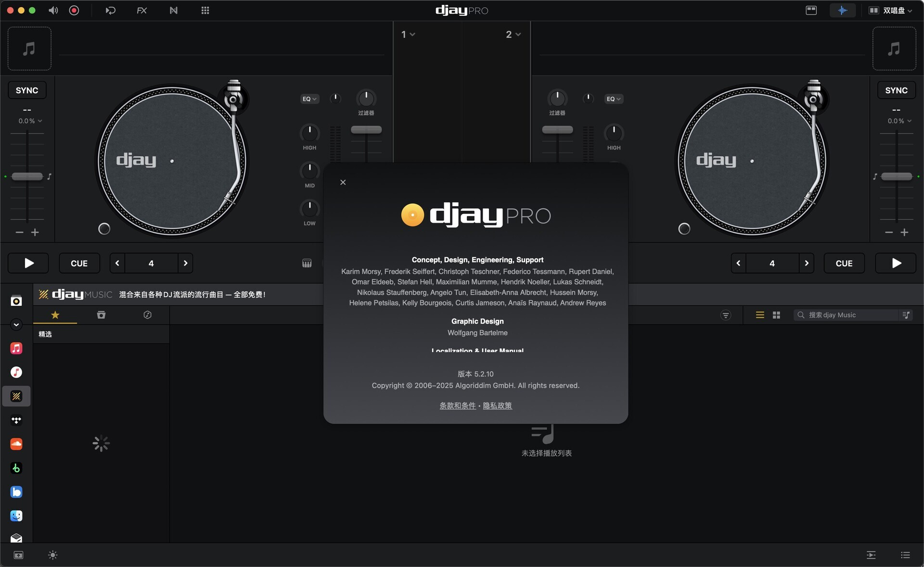Image resolution: width=924 pixels, height=567 pixels.
Task: Click the left deck tempo minus button
Action: 20,233
